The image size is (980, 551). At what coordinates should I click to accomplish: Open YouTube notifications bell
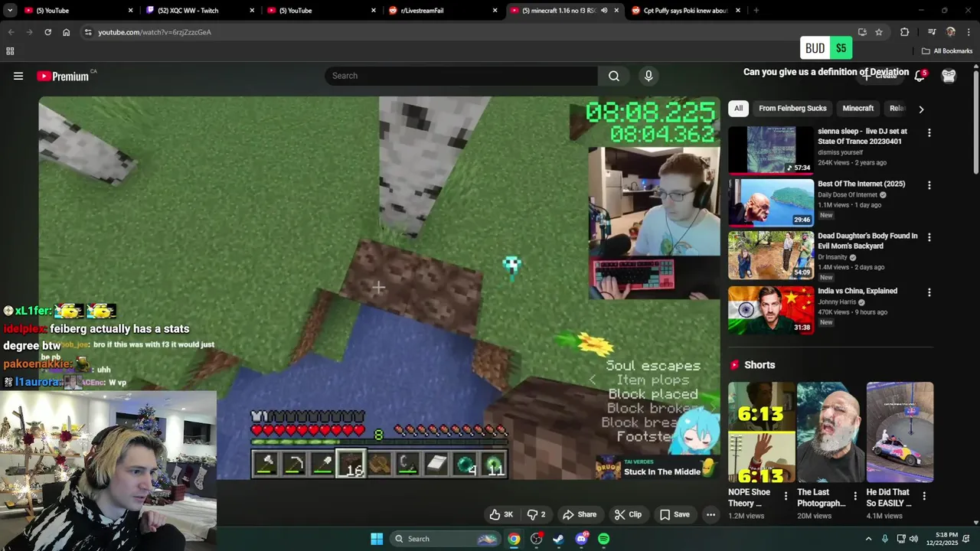pos(920,75)
